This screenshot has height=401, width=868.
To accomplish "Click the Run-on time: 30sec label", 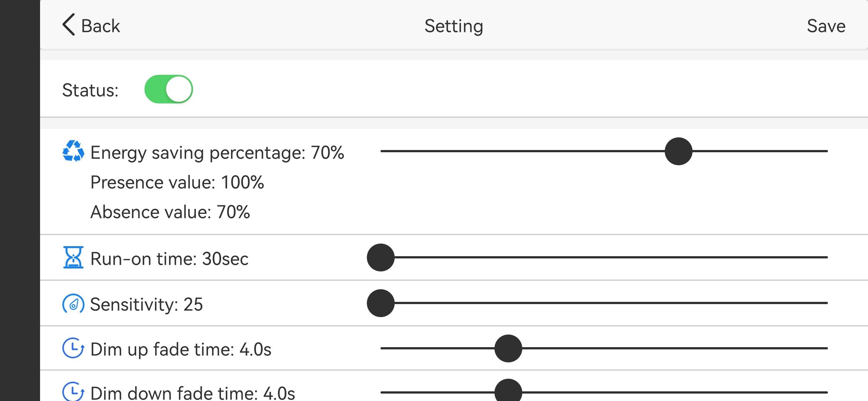I will [169, 258].
